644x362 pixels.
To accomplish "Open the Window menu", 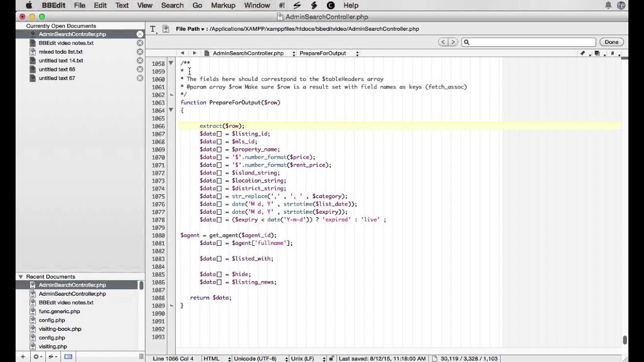I will (x=257, y=6).
